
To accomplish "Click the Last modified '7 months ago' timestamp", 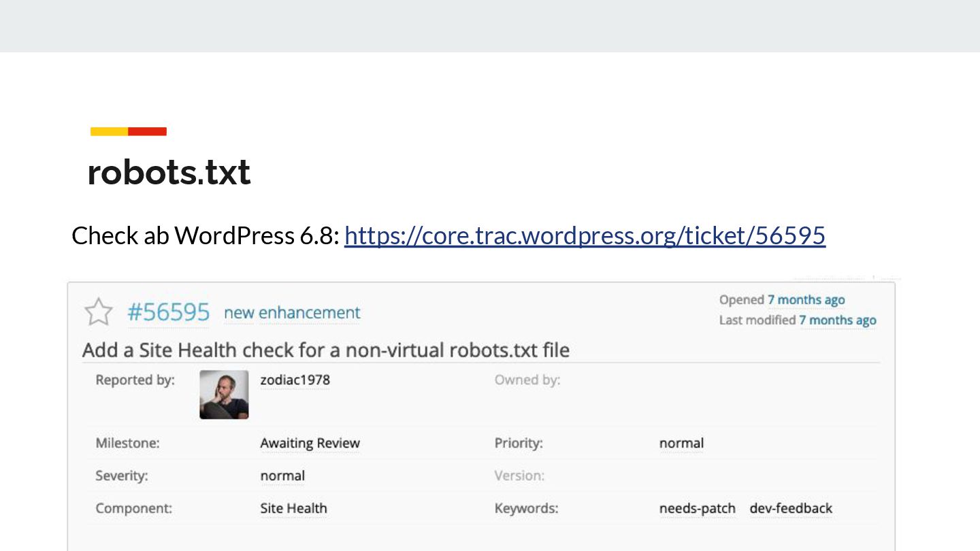I will point(837,320).
